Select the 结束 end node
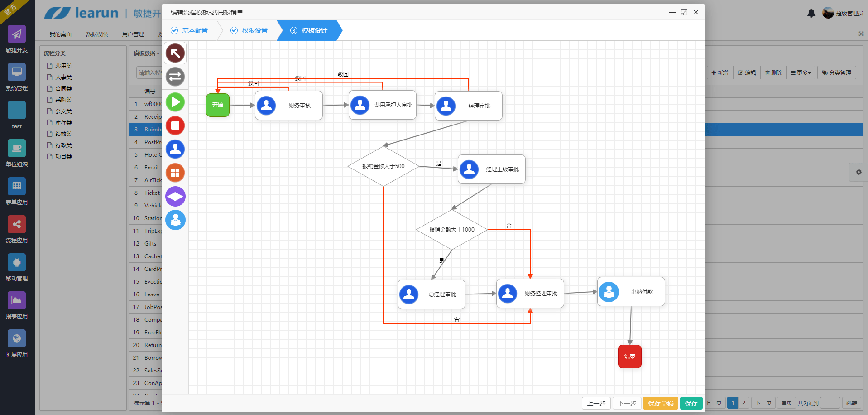This screenshot has width=868, height=415. click(x=630, y=357)
